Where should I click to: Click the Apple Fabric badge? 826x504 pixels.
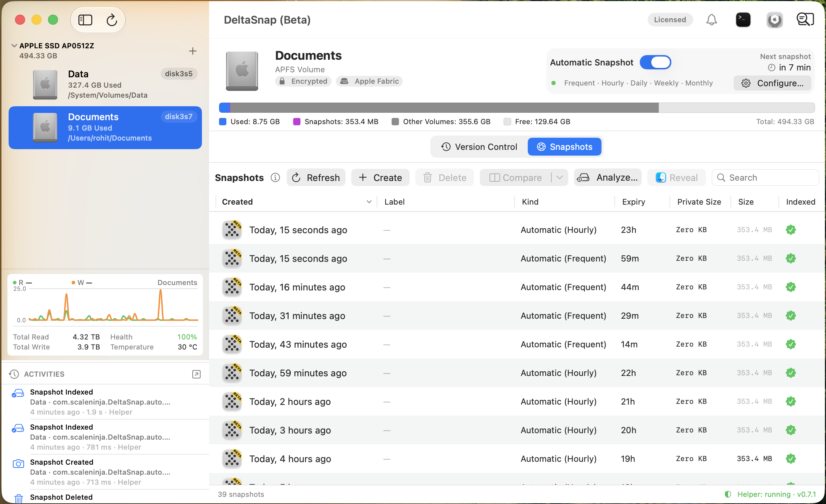click(x=369, y=81)
